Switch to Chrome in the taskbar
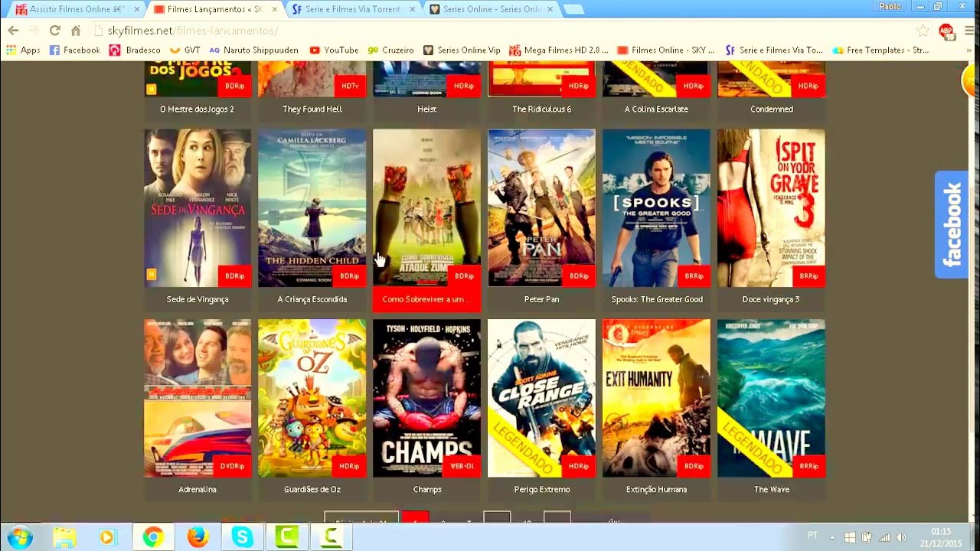 [153, 537]
